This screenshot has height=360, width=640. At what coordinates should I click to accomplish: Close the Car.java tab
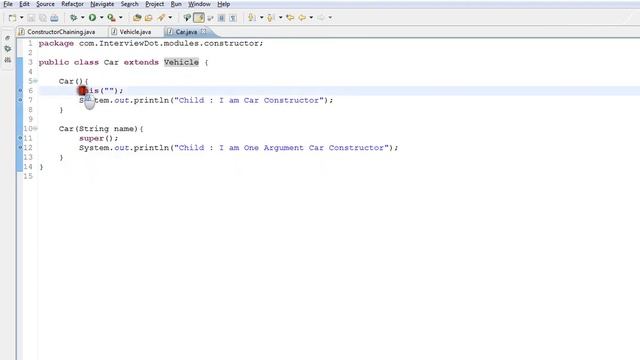(203, 31)
